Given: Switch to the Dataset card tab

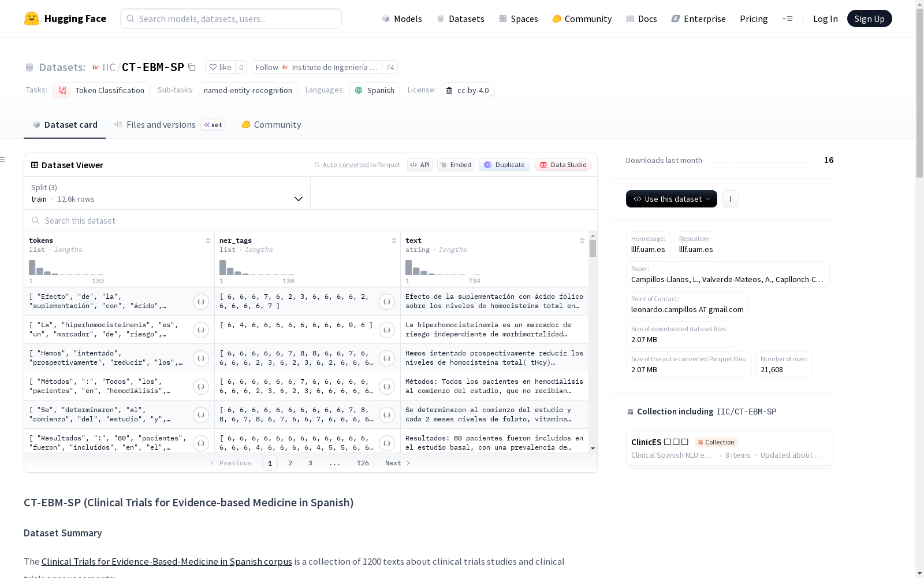Looking at the screenshot, I should pyautogui.click(x=65, y=125).
